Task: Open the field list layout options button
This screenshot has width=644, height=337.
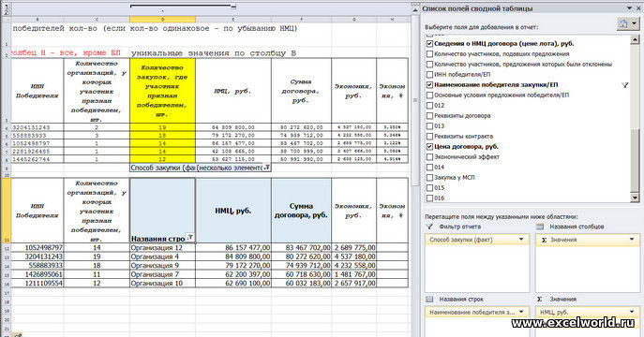Action: [x=623, y=23]
